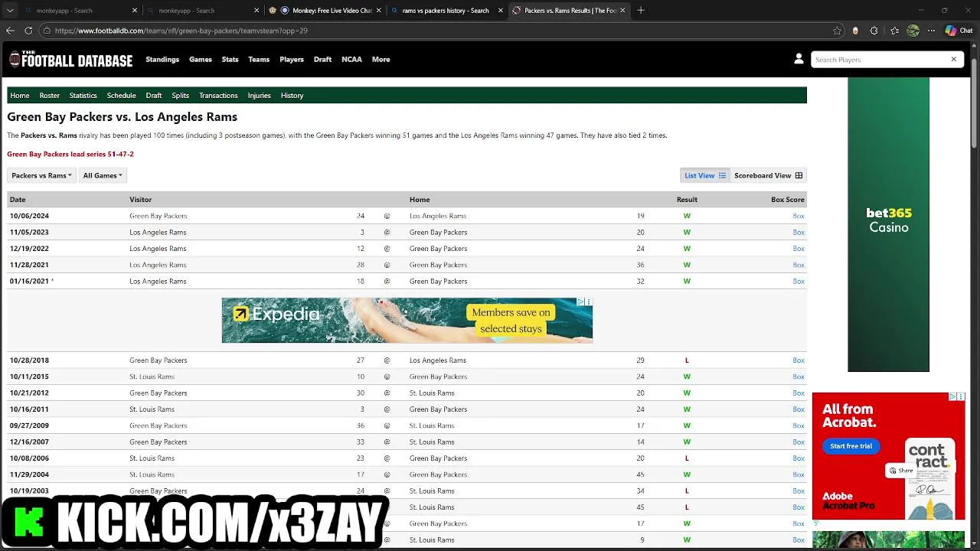Open Injuries in the green team bar
The width and height of the screenshot is (980, 551).
coord(259,96)
